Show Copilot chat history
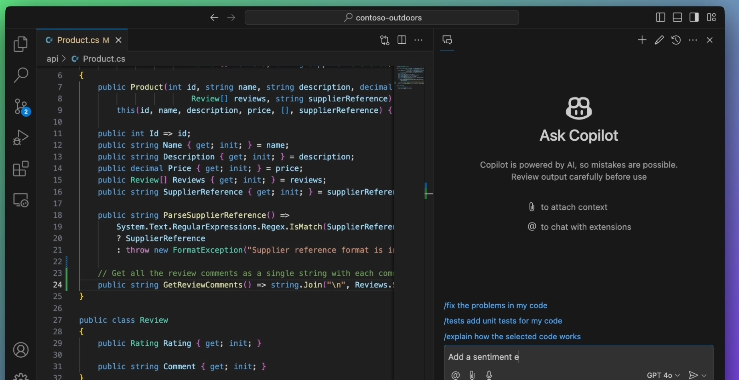The width and height of the screenshot is (739, 380). pyautogui.click(x=676, y=40)
